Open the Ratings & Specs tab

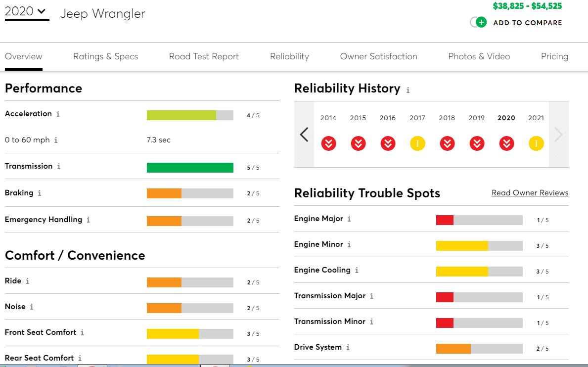click(x=105, y=56)
